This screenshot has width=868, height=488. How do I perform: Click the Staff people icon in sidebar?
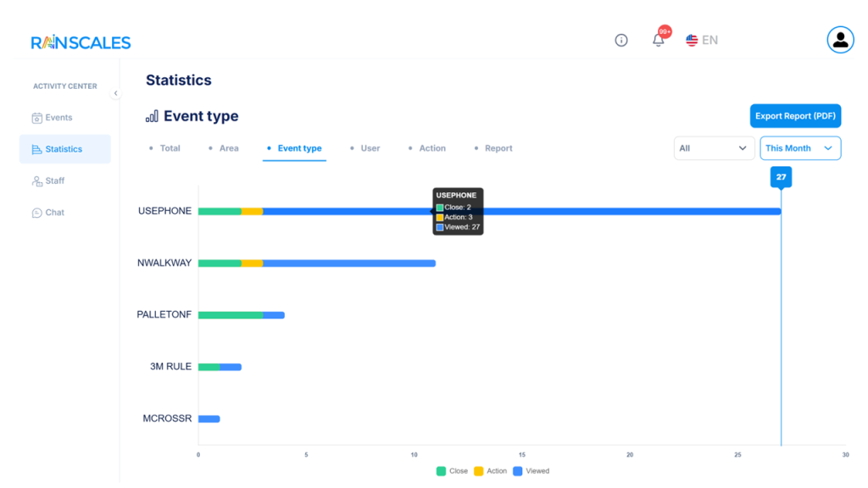click(x=36, y=181)
